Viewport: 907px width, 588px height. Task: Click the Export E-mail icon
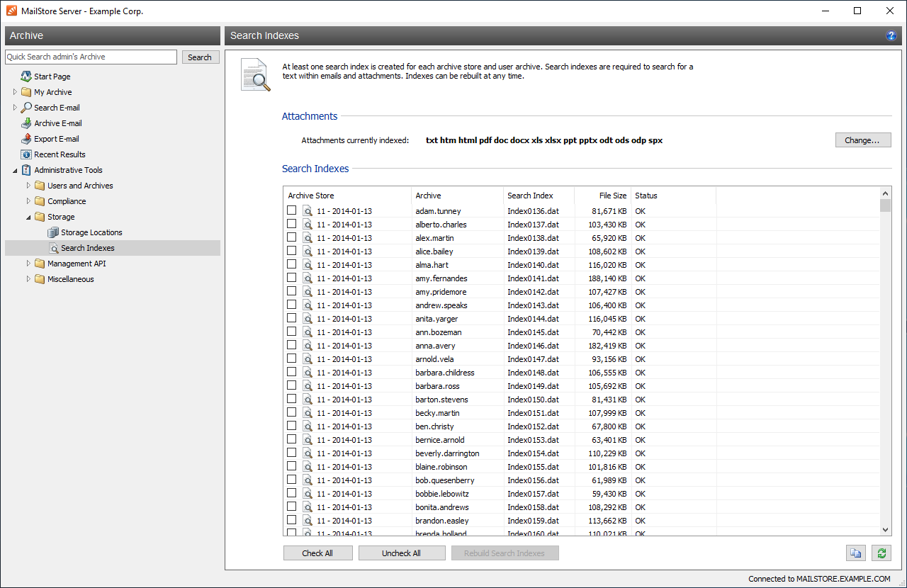[26, 139]
